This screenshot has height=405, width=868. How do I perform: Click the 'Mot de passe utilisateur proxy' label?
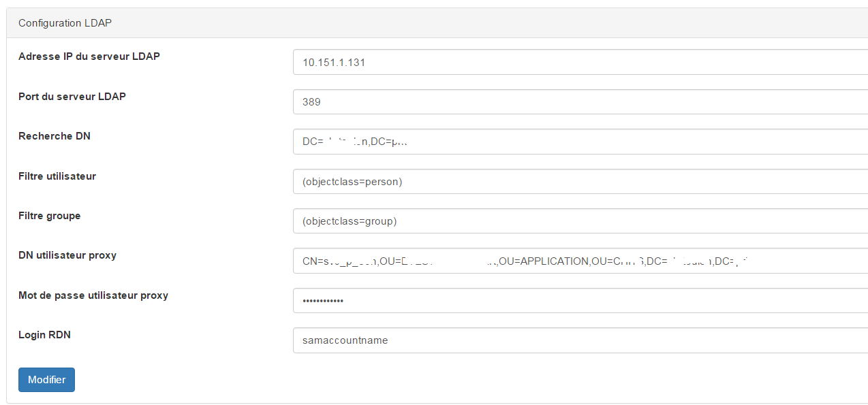point(93,295)
